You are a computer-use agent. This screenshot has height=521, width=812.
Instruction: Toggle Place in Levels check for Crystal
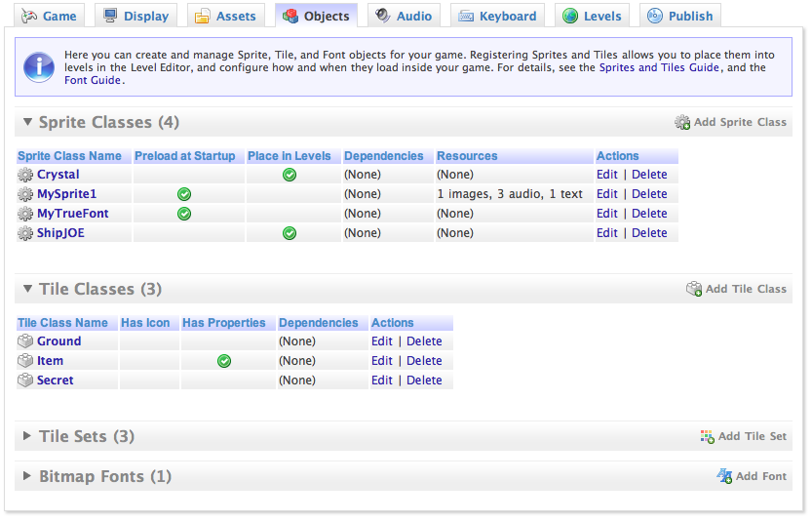click(290, 175)
